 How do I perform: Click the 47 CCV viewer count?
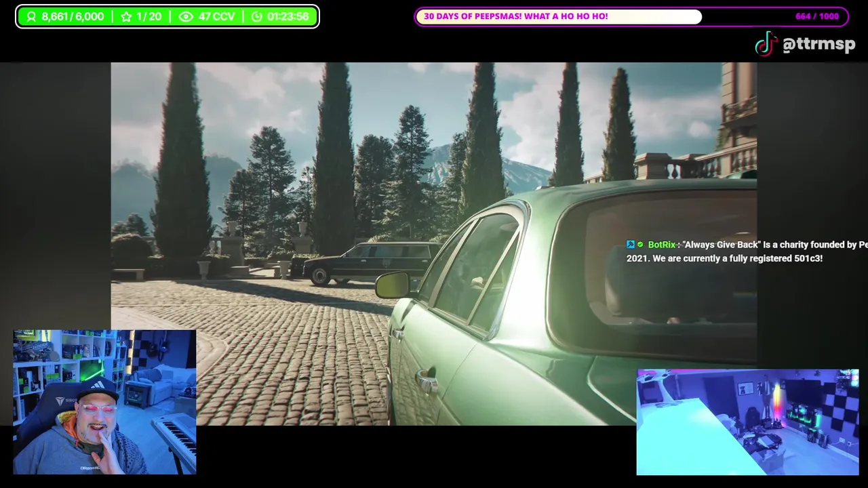[x=216, y=17]
